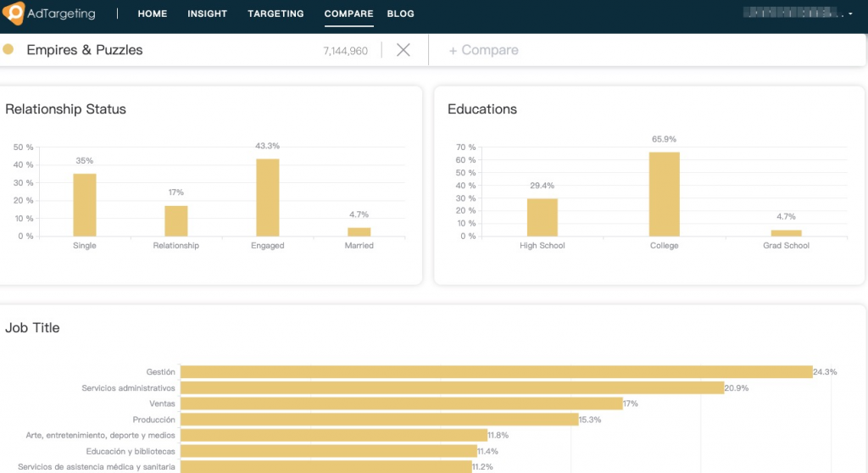The width and height of the screenshot is (868, 473).
Task: Click the 24.3% value label
Action: pos(825,372)
